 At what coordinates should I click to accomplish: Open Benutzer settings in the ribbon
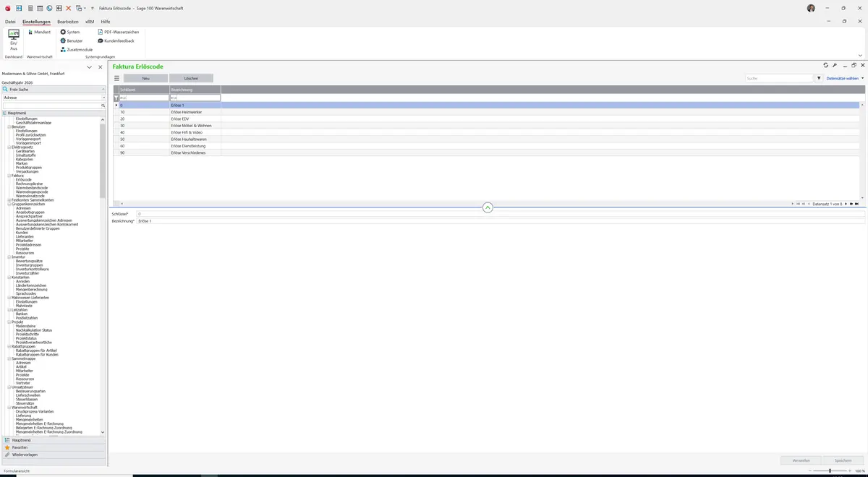click(x=72, y=40)
